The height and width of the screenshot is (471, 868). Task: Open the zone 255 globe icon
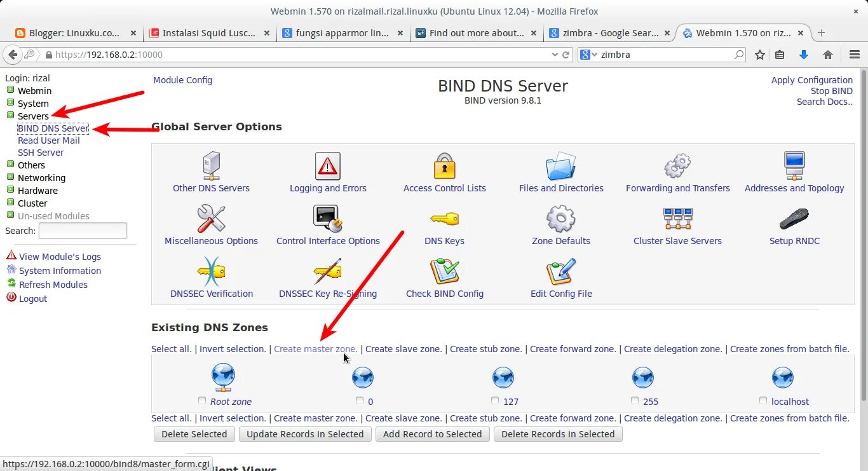[643, 378]
